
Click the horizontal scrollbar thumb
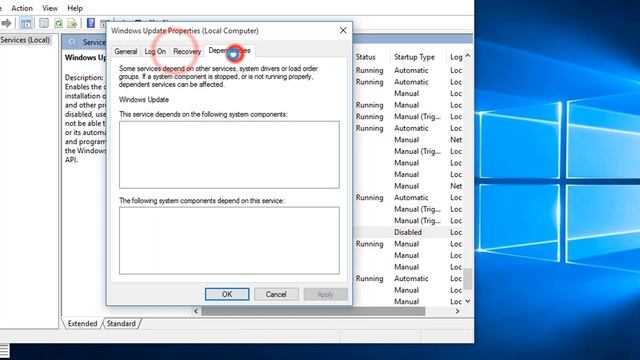tap(313, 311)
